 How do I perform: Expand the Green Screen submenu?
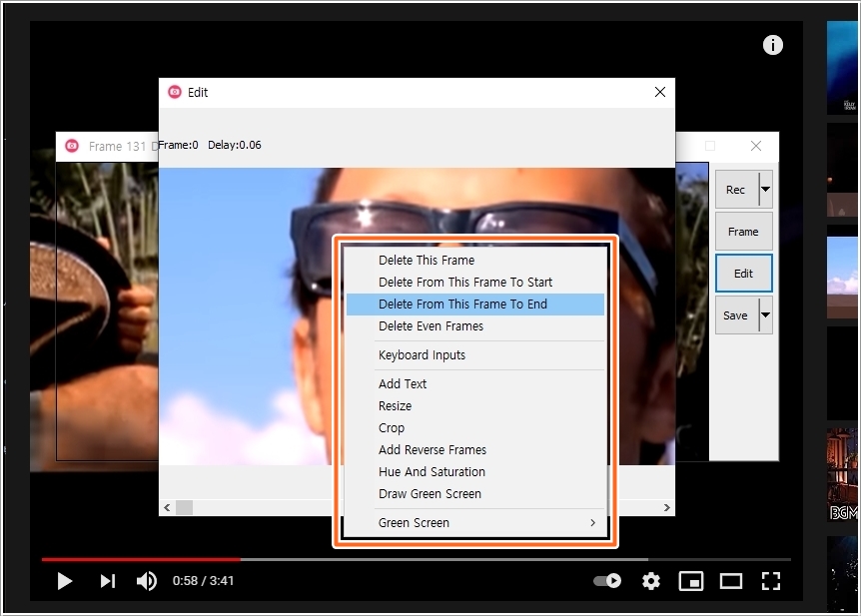coord(475,523)
